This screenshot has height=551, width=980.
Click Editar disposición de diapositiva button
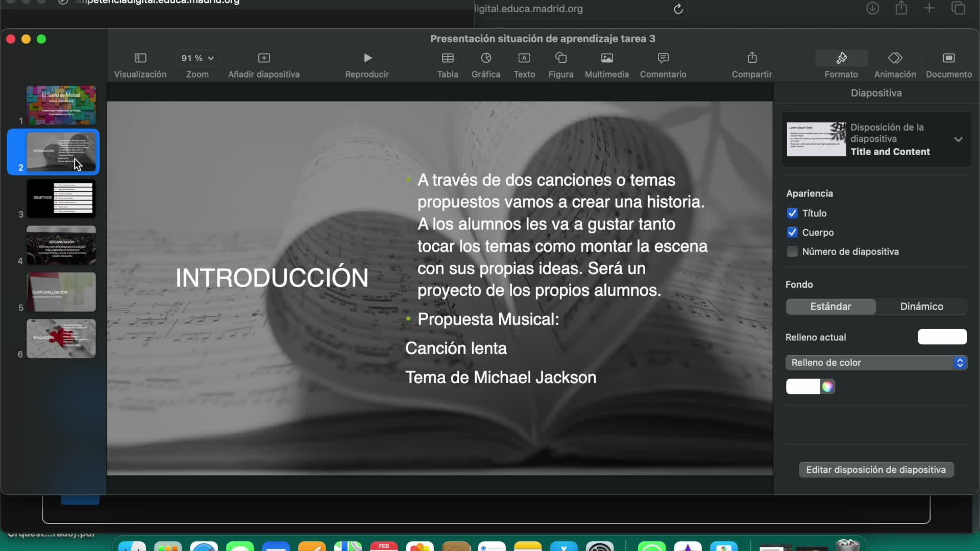[x=876, y=470]
